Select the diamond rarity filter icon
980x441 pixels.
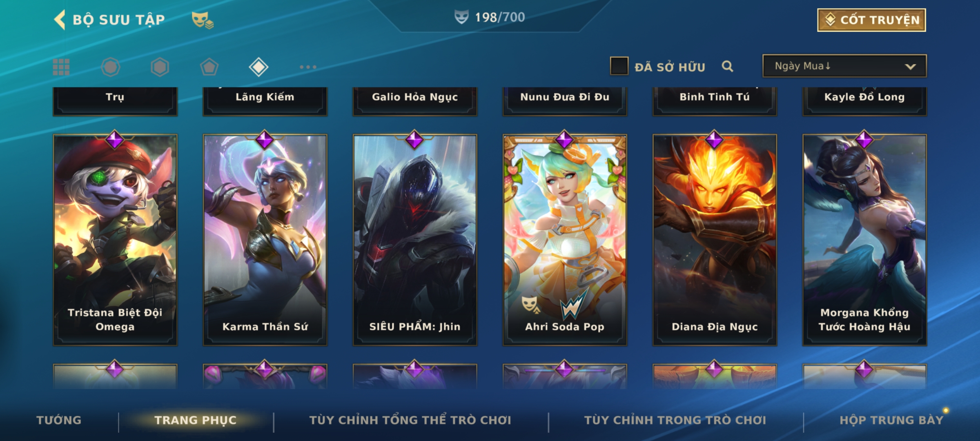tap(258, 67)
